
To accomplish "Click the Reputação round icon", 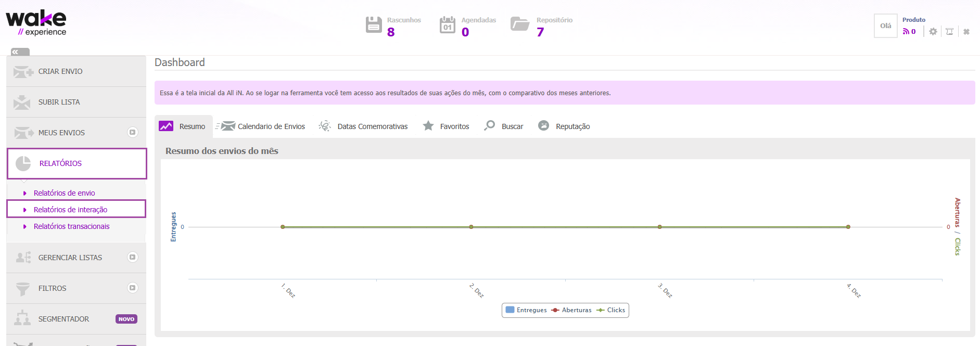I will click(x=543, y=125).
